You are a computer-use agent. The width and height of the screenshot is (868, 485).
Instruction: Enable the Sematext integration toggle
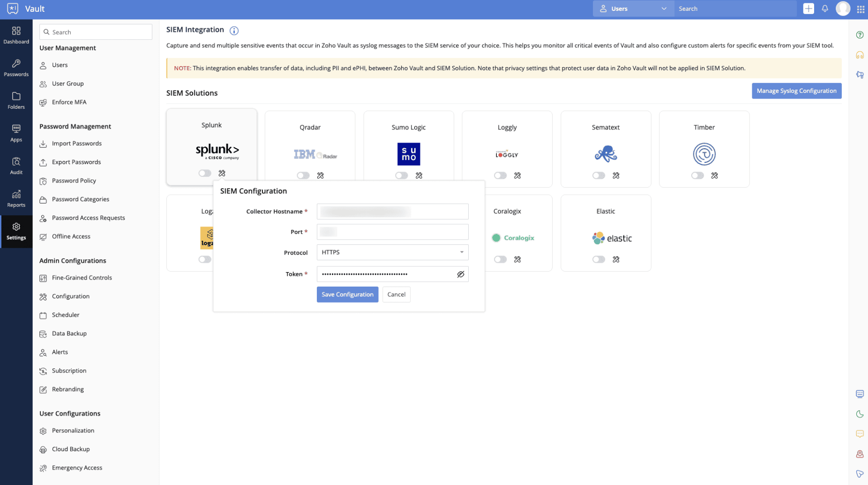click(599, 175)
